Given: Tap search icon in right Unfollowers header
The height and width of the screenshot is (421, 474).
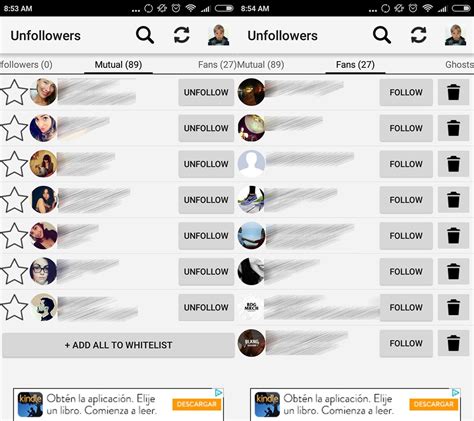Looking at the screenshot, I should pyautogui.click(x=382, y=35).
